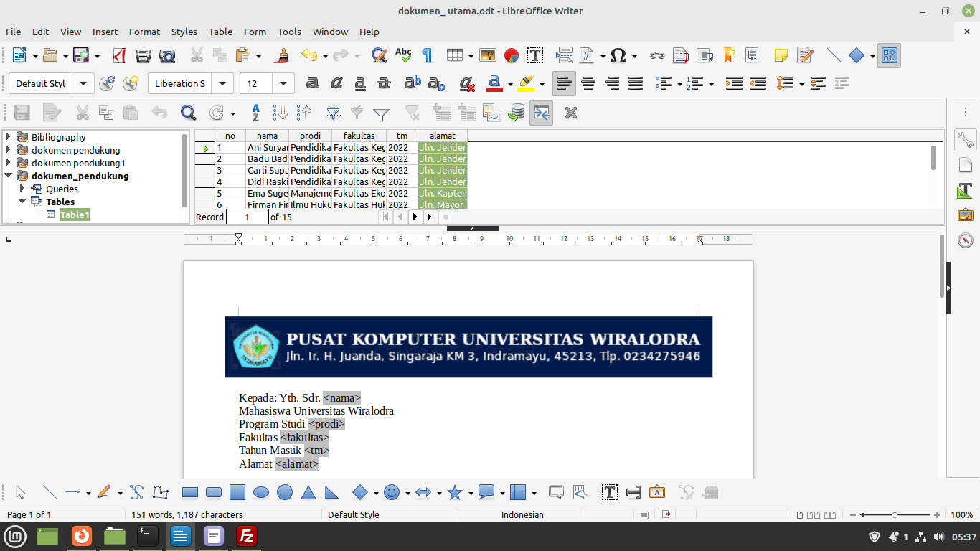
Task: Open the Window menu
Action: tap(330, 32)
